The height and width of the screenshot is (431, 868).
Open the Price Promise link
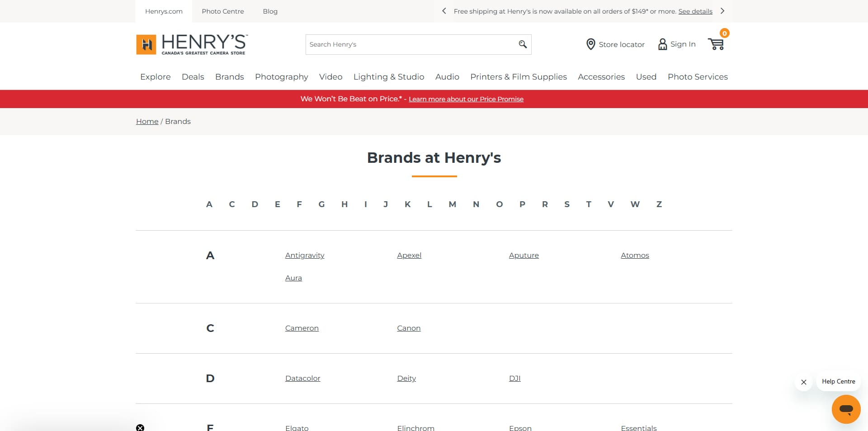click(466, 99)
